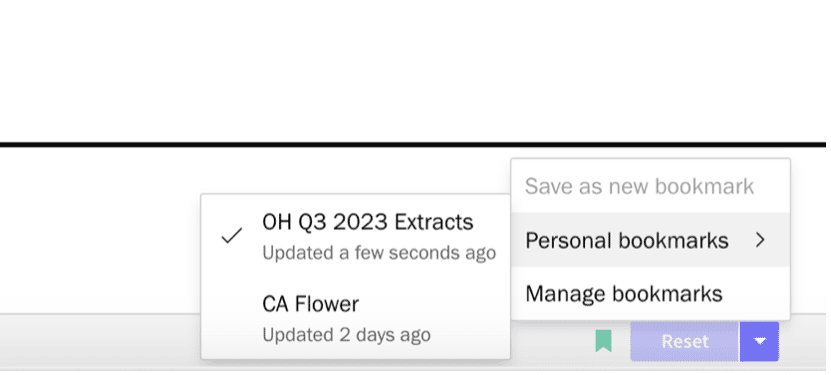Select the OH Q3 2023 Extracts bookmark
Screen dimensions: 831x375
pos(355,236)
